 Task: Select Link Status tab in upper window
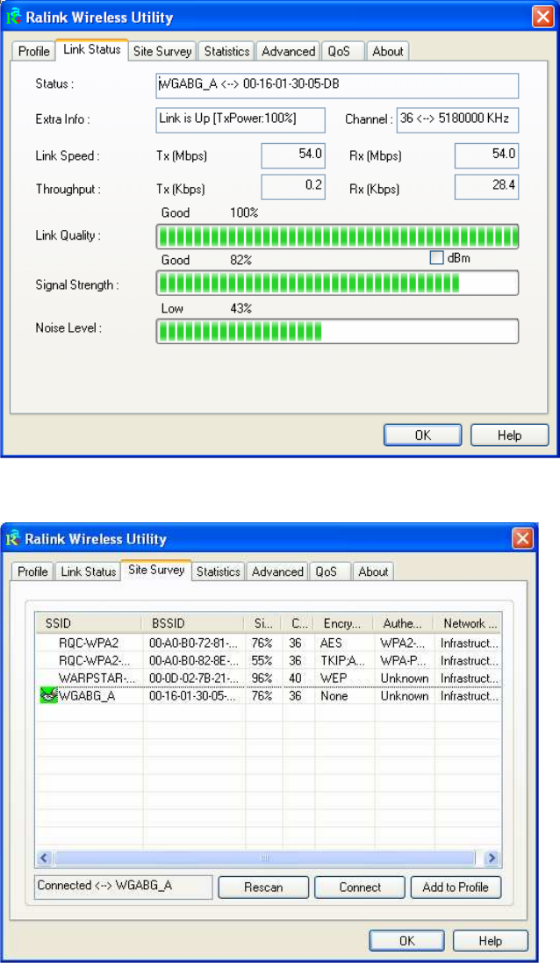[92, 50]
